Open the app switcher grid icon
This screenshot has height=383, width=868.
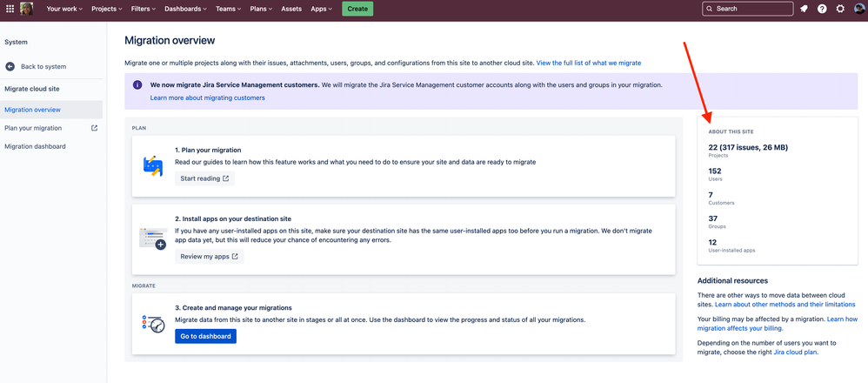10,9
